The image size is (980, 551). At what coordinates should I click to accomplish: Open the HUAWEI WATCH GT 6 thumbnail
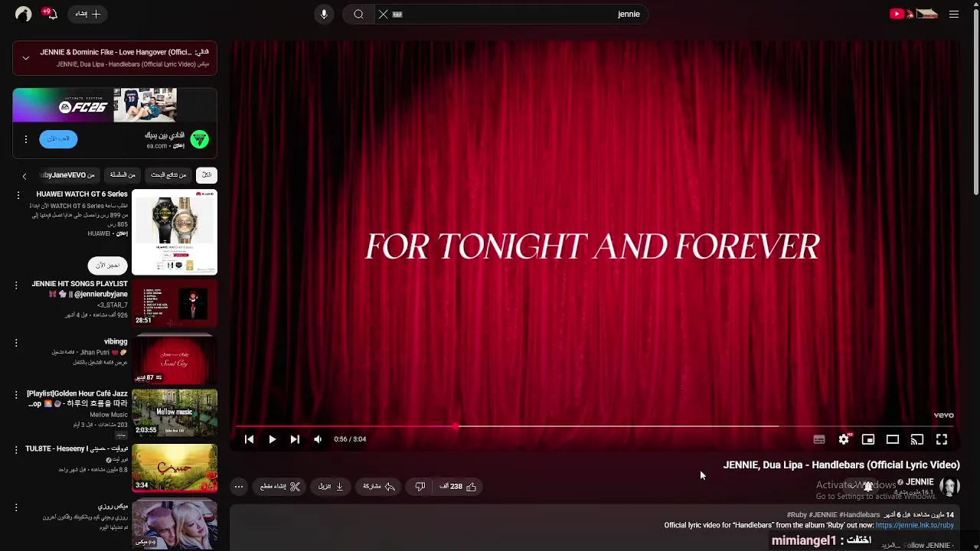pyautogui.click(x=175, y=232)
